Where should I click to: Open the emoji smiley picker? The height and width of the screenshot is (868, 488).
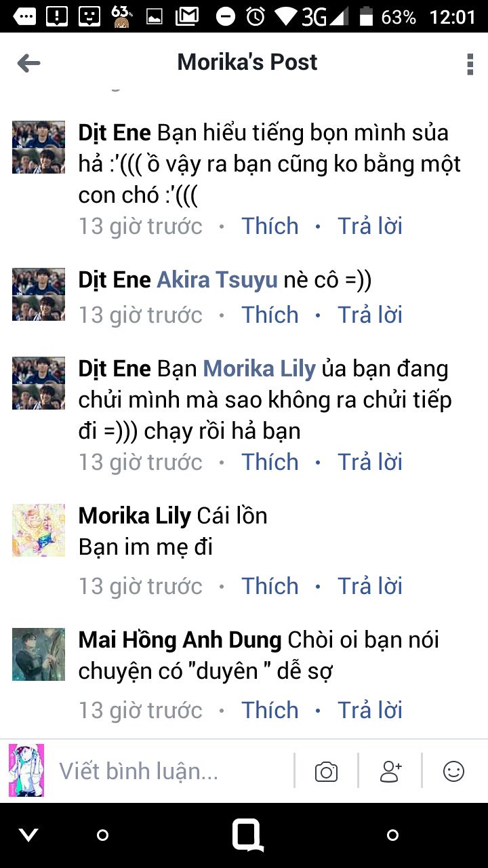tap(453, 771)
